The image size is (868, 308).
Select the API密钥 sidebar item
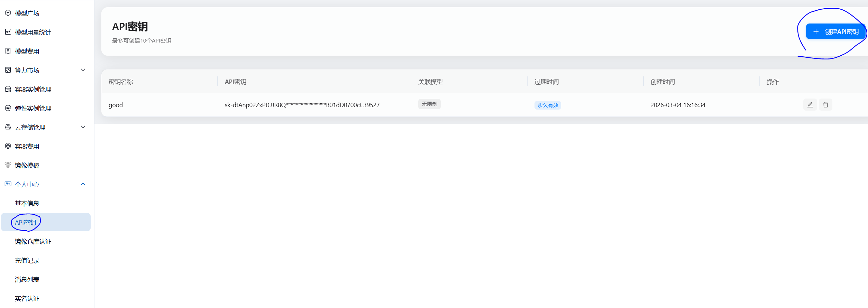pyautogui.click(x=26, y=223)
